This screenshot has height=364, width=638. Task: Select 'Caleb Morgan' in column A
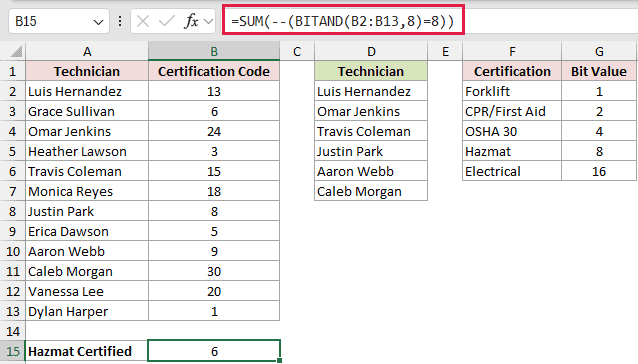[87, 271]
